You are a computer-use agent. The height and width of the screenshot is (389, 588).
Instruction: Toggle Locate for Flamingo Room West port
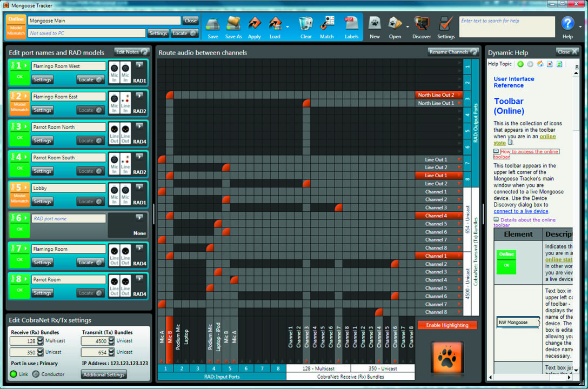click(x=90, y=79)
